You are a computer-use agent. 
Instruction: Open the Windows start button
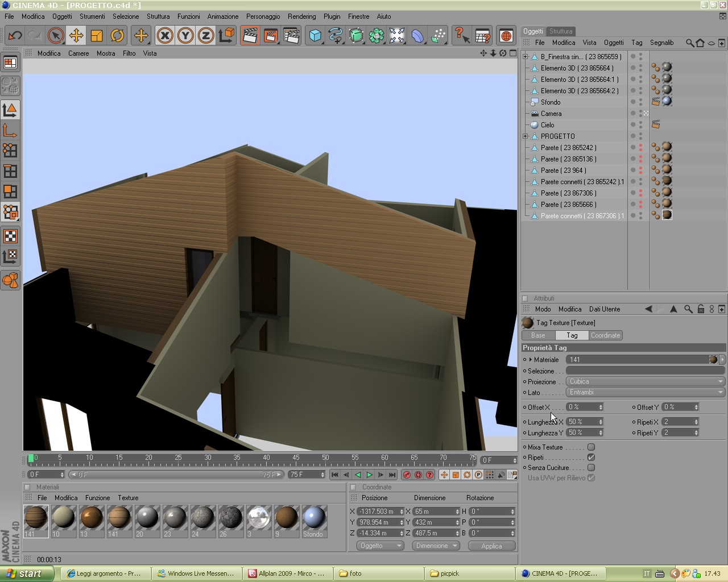[27, 573]
